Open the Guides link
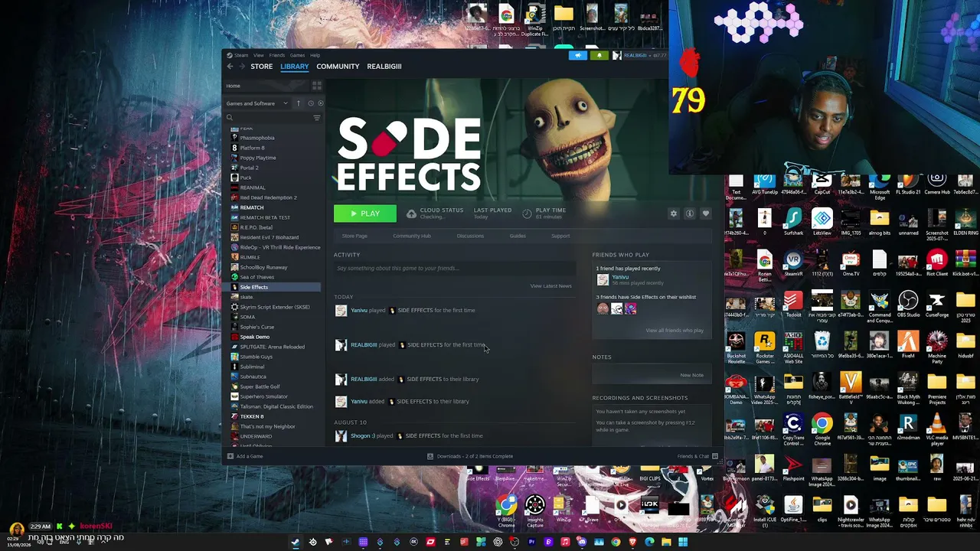980x551 pixels. tap(518, 236)
